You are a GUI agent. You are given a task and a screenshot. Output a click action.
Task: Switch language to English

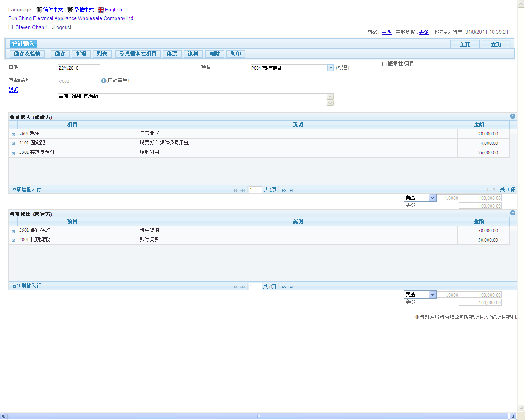click(113, 10)
